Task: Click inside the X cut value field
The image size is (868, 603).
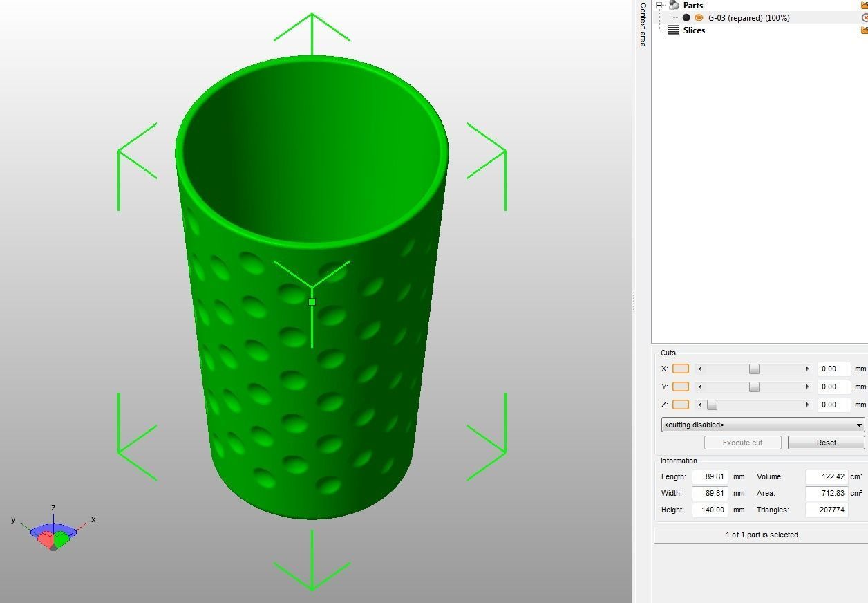Action: coord(833,369)
